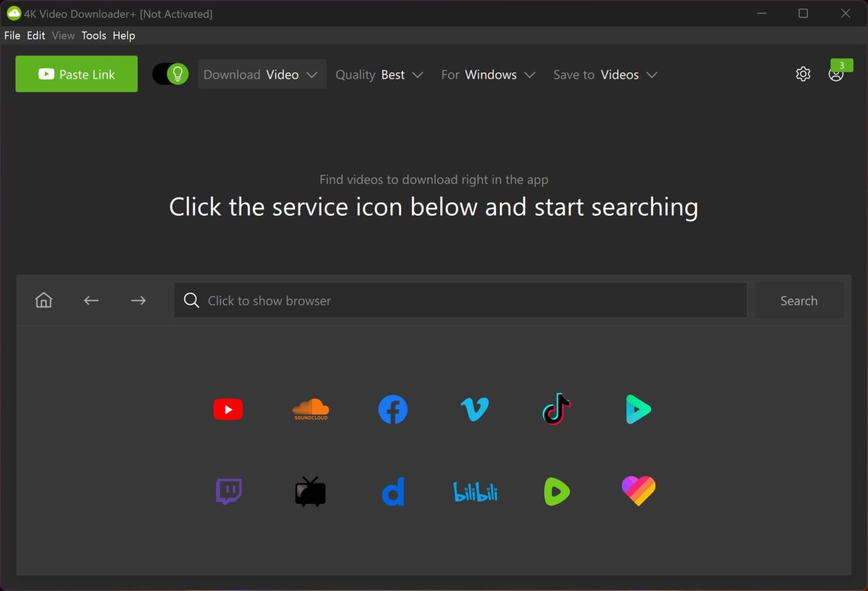Click the home icon in browser bar
The image size is (868, 591).
[x=43, y=300]
